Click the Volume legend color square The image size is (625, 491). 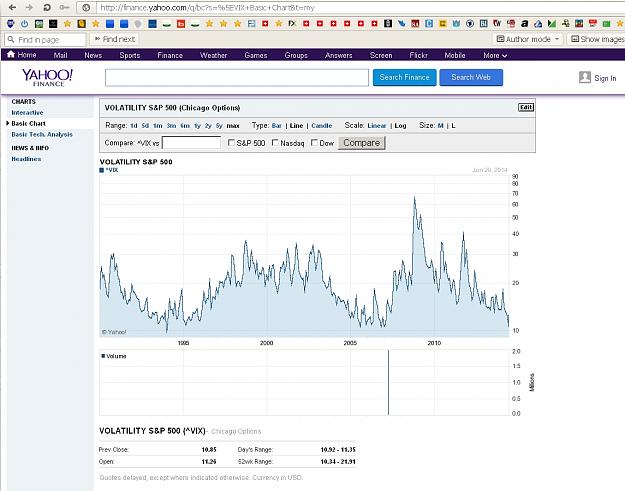(x=103, y=356)
